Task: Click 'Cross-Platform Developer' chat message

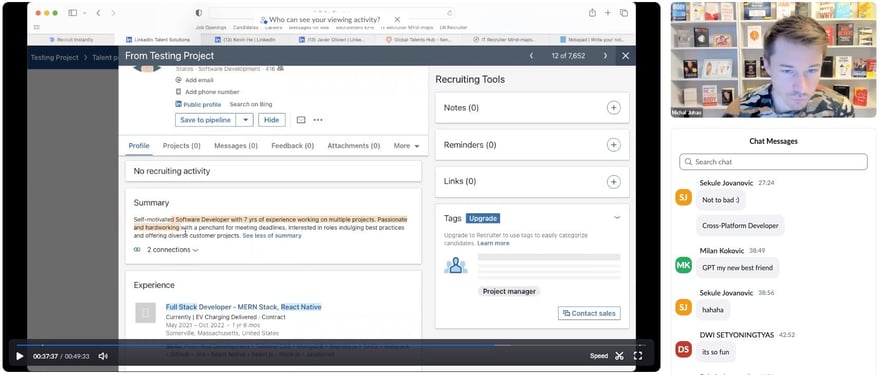Action: pos(740,226)
